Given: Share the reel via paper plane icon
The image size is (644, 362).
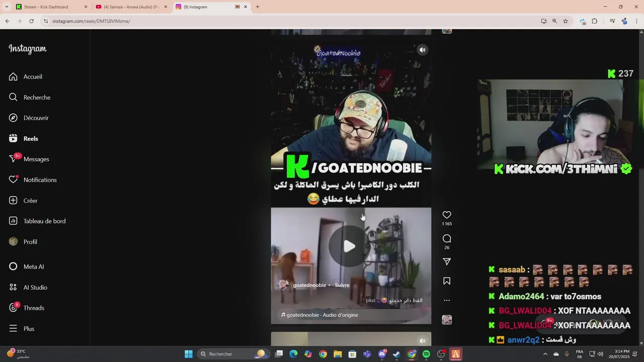Looking at the screenshot, I should (447, 261).
